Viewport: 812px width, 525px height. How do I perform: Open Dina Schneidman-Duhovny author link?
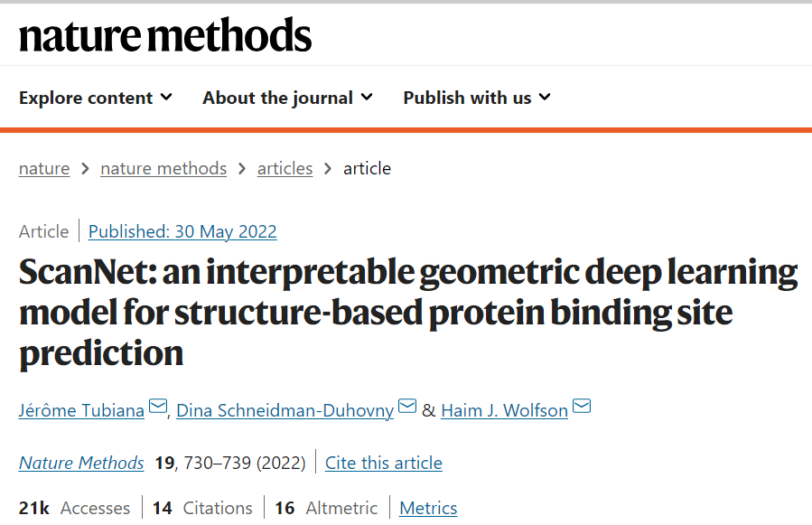pos(285,410)
